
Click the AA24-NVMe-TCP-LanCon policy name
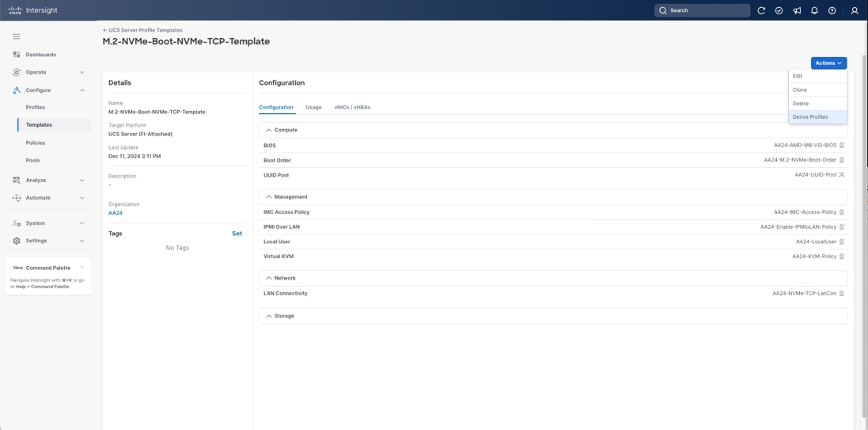coord(805,293)
